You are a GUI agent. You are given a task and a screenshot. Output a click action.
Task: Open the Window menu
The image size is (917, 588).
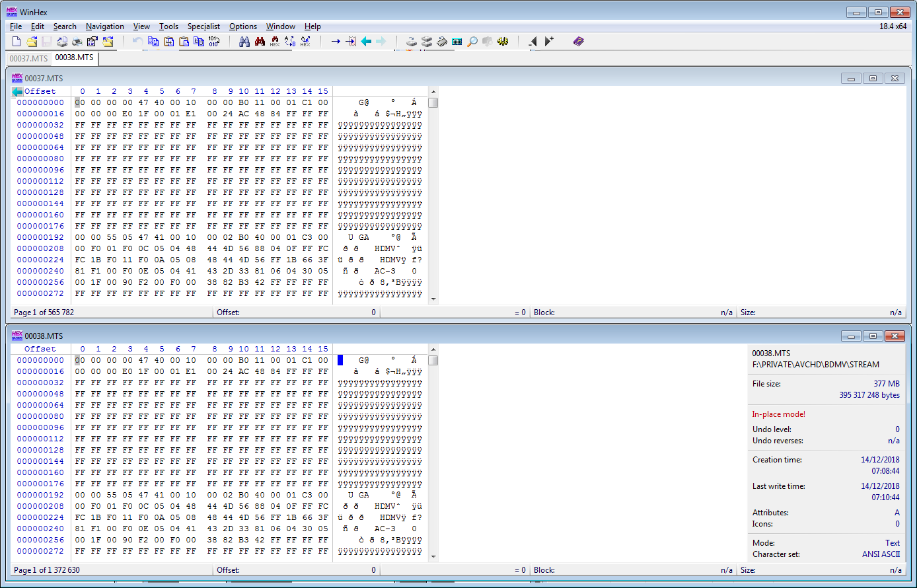[281, 26]
